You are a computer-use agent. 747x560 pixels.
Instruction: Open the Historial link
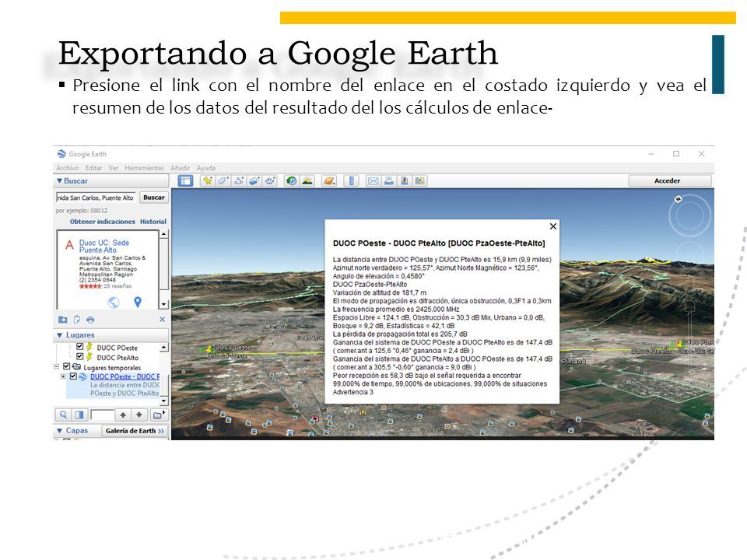tap(153, 222)
